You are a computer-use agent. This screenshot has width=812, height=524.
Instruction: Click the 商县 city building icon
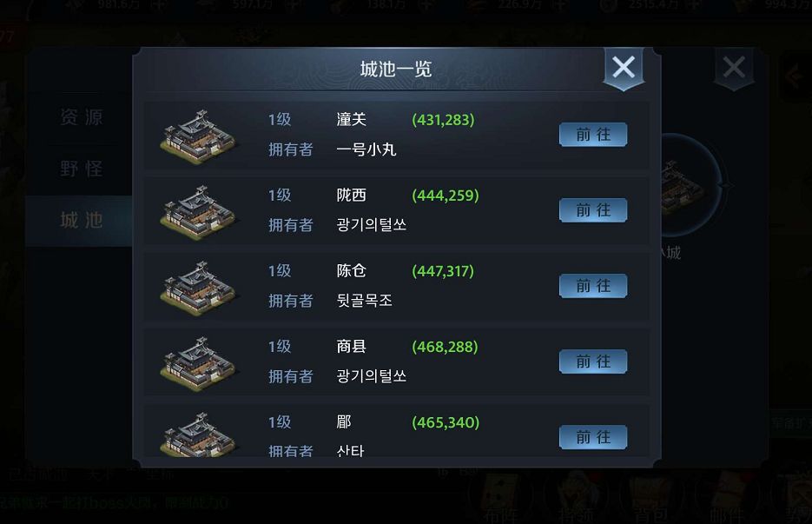199,363
